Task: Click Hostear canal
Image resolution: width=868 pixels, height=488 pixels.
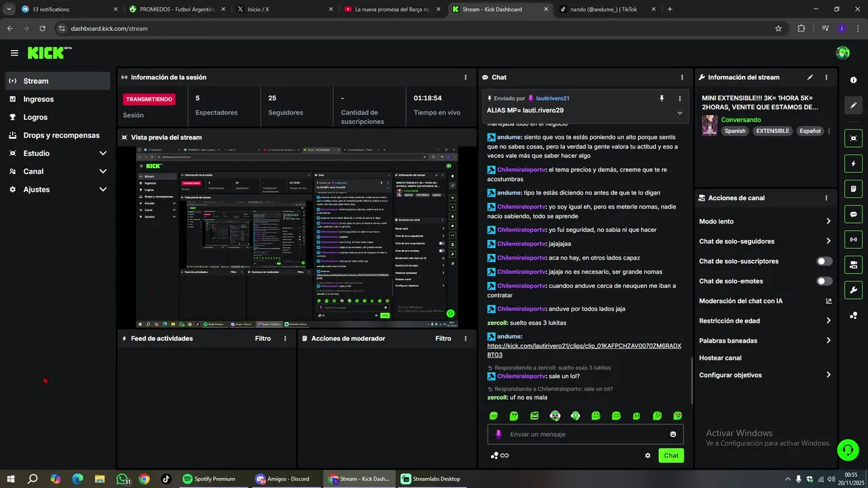Action: (x=720, y=358)
